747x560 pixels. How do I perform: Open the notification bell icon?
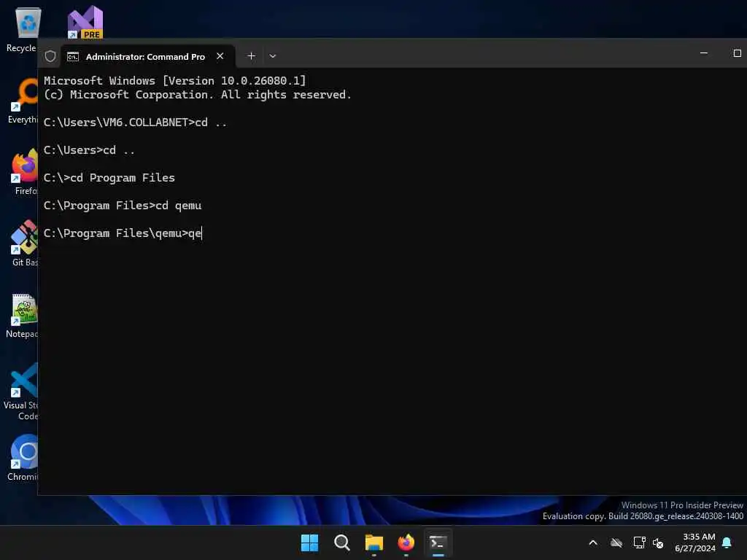coord(727,542)
